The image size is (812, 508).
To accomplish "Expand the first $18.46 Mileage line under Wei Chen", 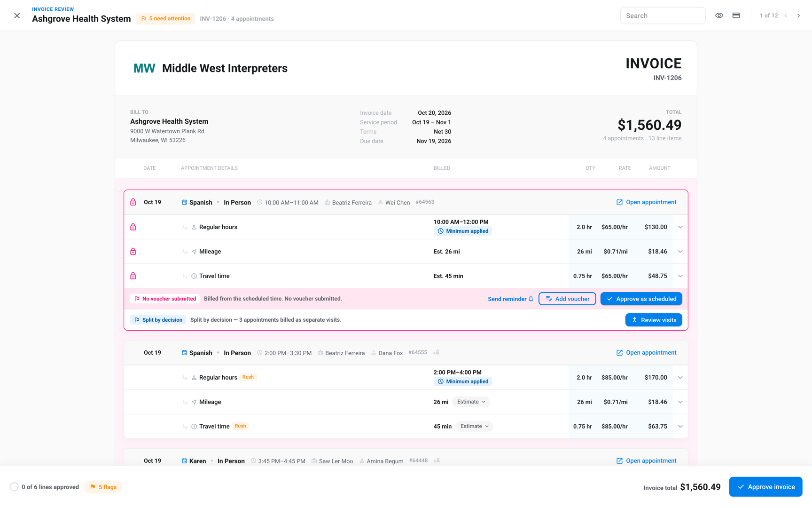I will [680, 252].
